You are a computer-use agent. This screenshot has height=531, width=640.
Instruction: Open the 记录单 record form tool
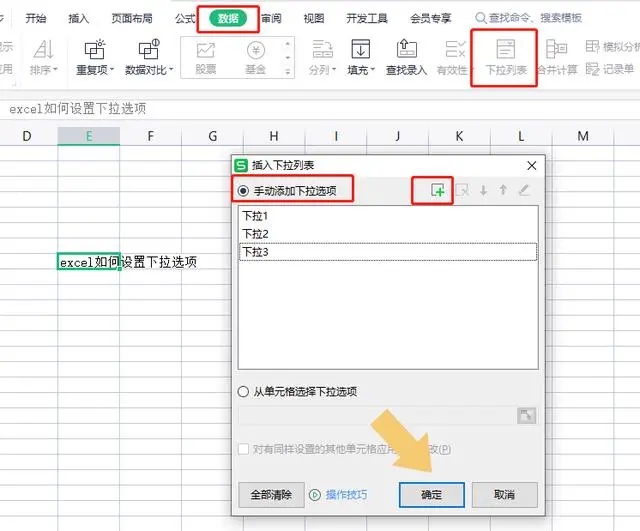tap(610, 69)
